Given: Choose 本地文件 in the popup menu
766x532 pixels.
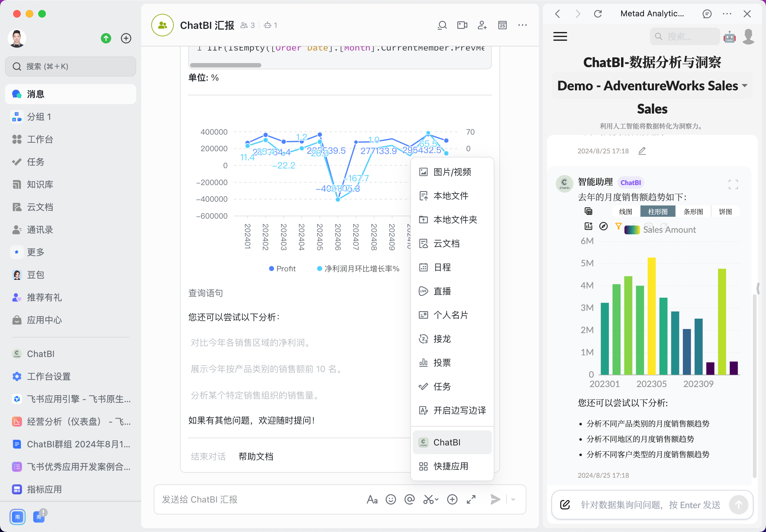Looking at the screenshot, I should [x=450, y=196].
